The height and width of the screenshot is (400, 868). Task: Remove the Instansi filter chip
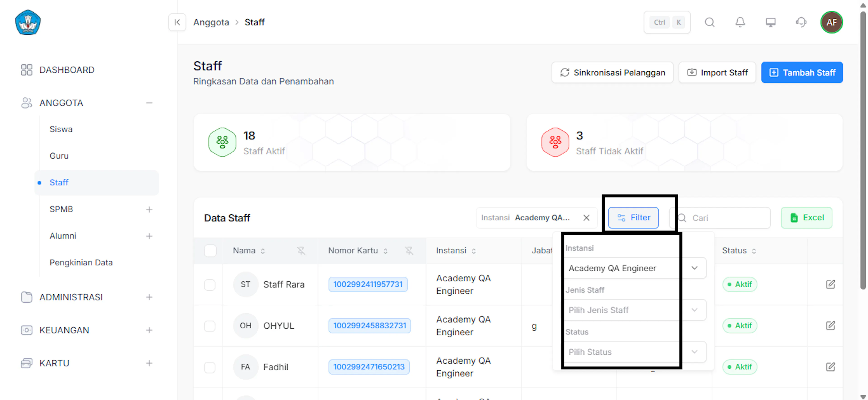coord(586,218)
